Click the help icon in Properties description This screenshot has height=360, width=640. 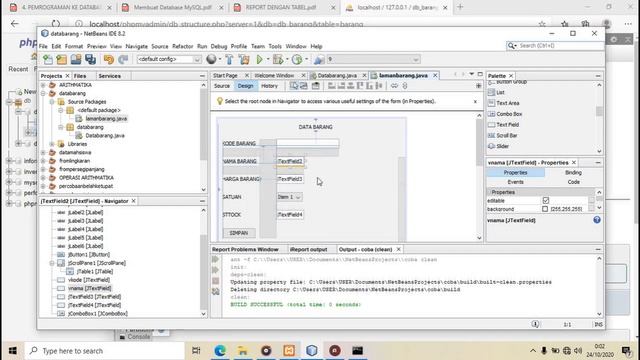(597, 220)
